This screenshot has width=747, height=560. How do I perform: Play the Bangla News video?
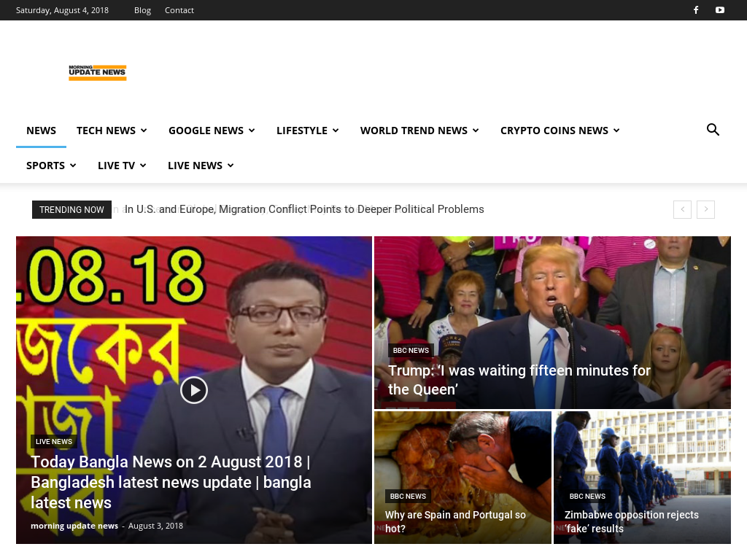[194, 390]
